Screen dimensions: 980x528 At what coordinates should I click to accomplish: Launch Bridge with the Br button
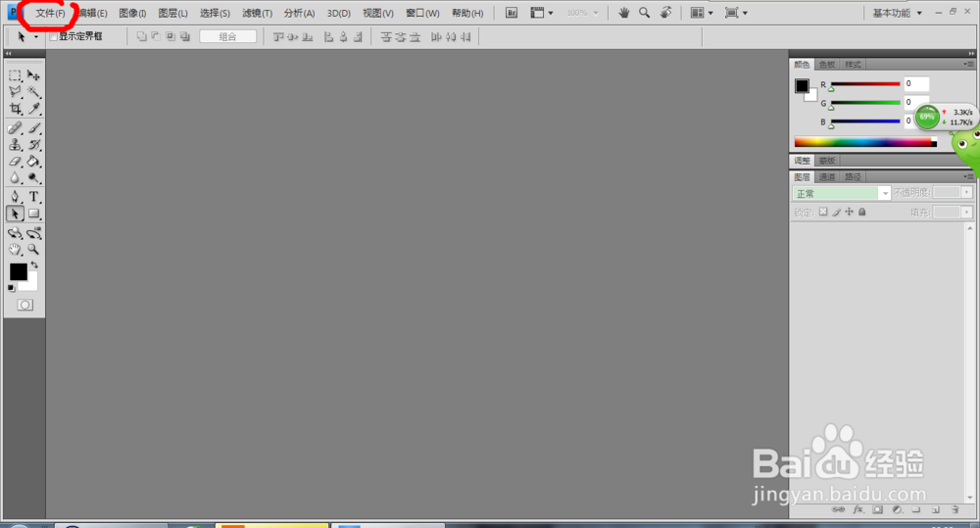[512, 13]
